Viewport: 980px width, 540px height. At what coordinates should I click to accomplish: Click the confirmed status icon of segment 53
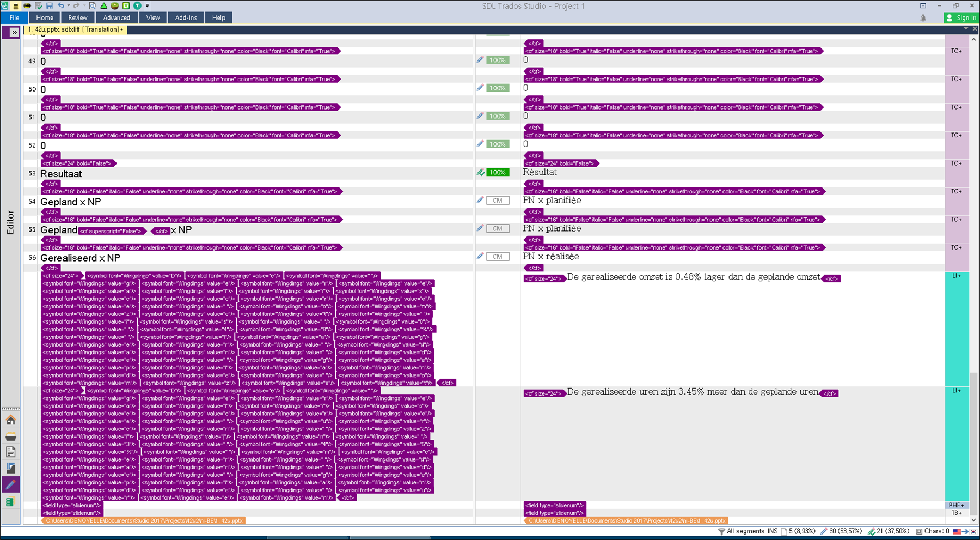click(480, 172)
